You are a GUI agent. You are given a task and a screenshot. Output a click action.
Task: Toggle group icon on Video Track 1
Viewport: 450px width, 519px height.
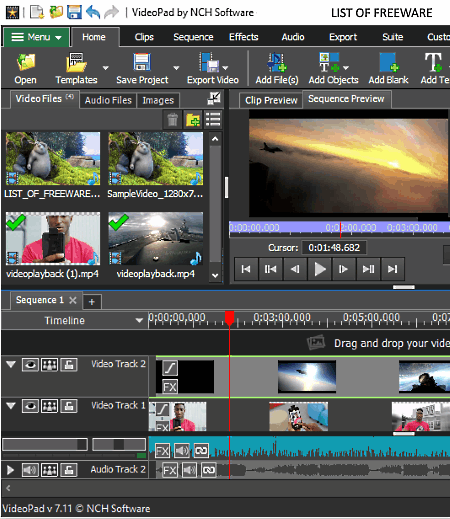coord(49,406)
